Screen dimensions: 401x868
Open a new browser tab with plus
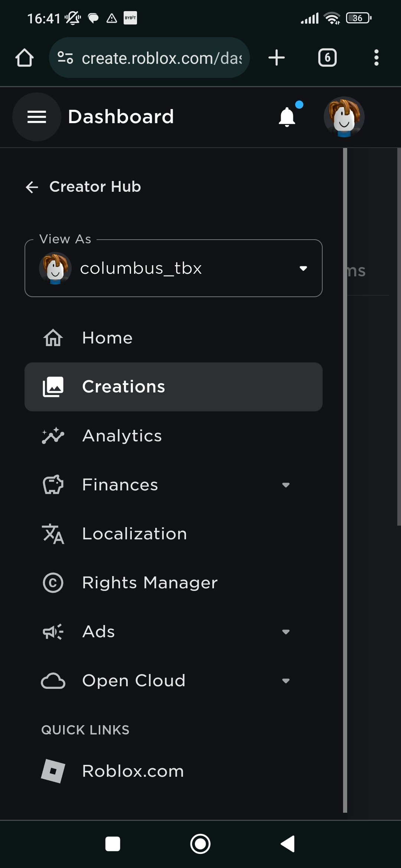[x=277, y=58]
